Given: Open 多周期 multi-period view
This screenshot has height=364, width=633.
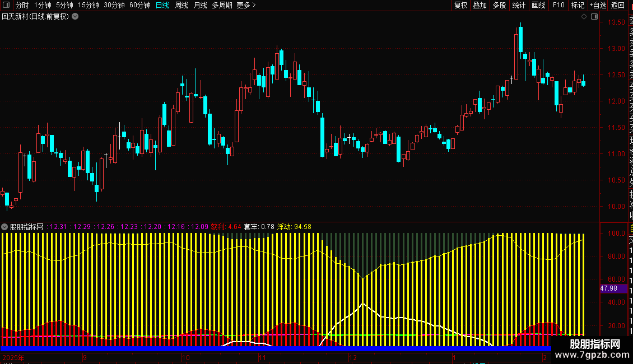Looking at the screenshot, I should (222, 5).
